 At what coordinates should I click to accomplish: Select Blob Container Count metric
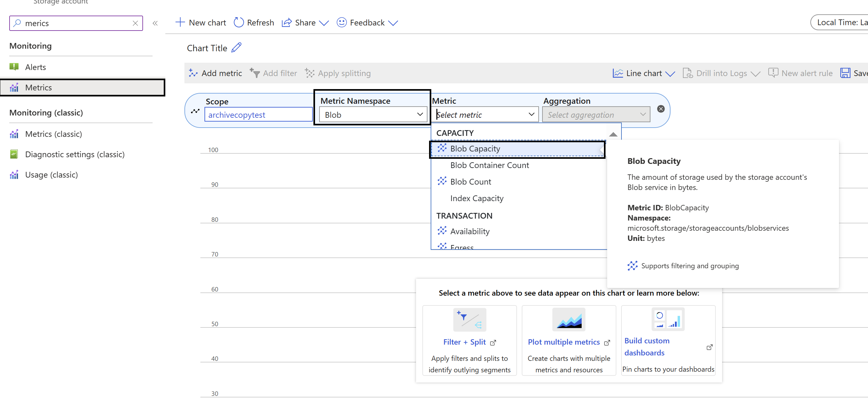(490, 165)
